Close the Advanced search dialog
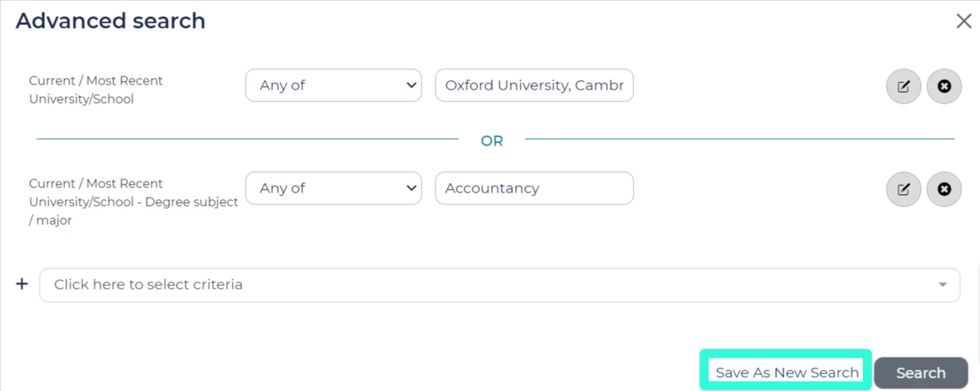980x391 pixels. pyautogui.click(x=964, y=21)
